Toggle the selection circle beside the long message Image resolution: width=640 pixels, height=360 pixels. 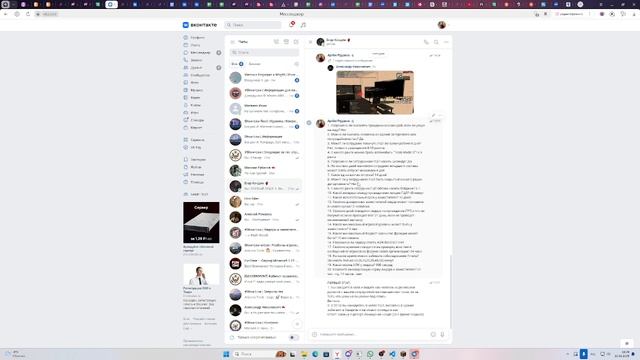coord(309,122)
